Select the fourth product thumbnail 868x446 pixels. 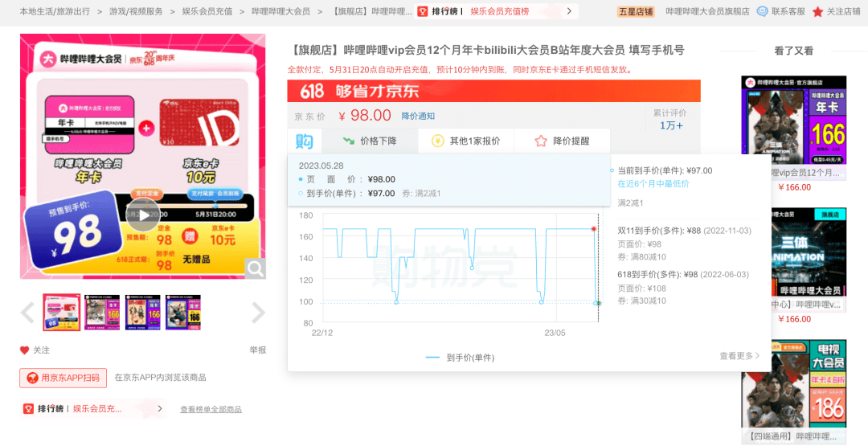click(183, 312)
